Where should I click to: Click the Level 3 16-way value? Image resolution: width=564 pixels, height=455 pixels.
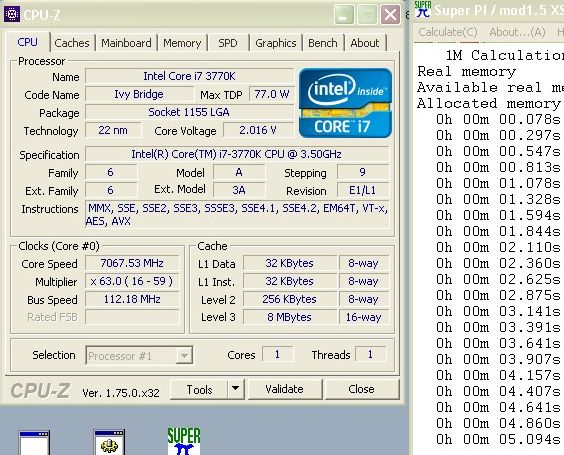(x=364, y=317)
